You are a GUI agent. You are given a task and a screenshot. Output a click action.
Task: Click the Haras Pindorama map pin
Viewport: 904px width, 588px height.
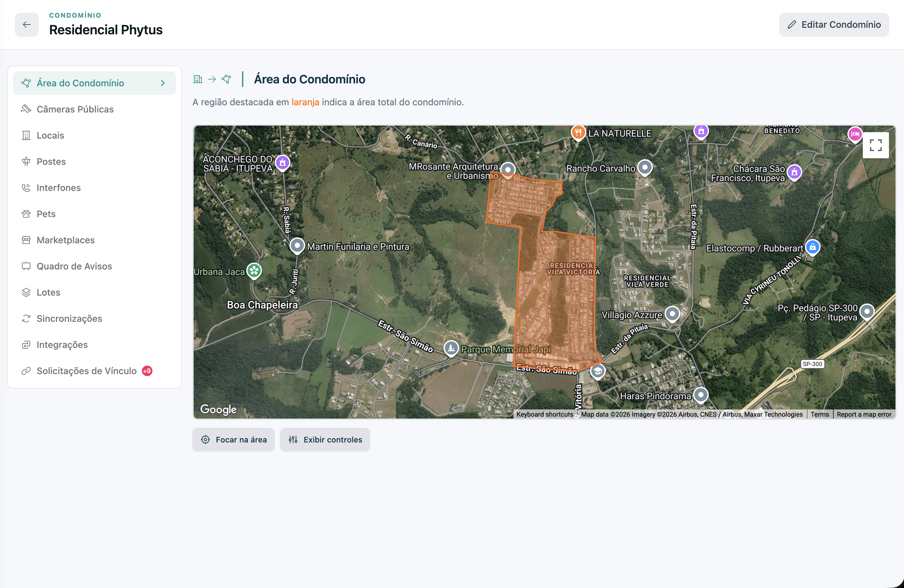pos(701,395)
